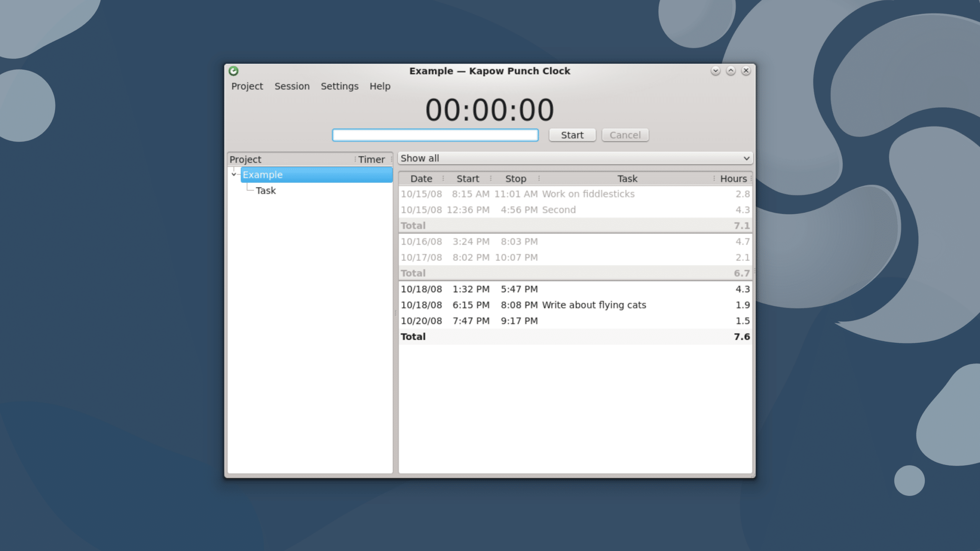Open the Session menu

(x=292, y=86)
